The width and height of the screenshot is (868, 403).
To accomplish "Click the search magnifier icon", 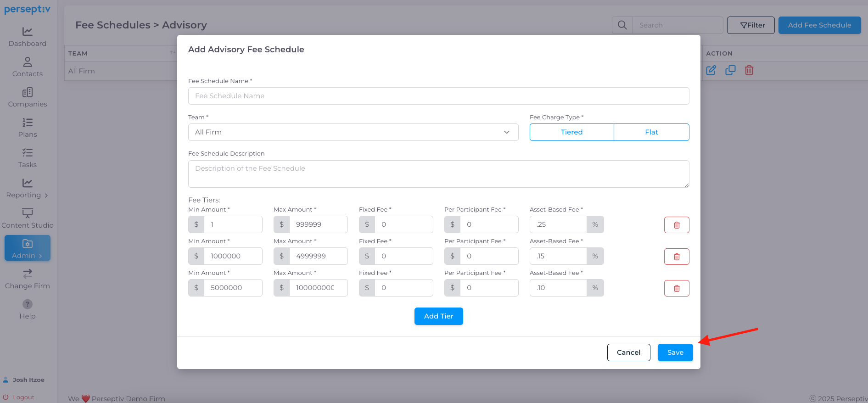I will [x=622, y=25].
